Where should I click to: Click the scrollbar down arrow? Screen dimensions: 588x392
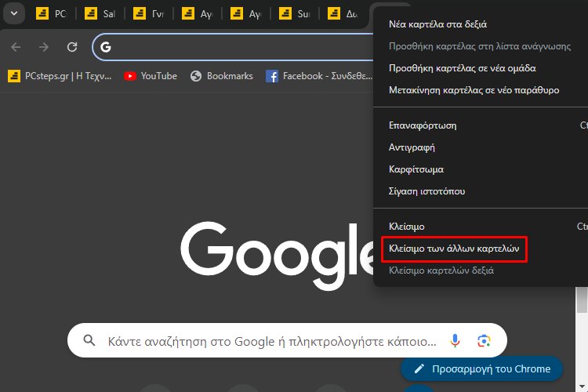(x=582, y=387)
